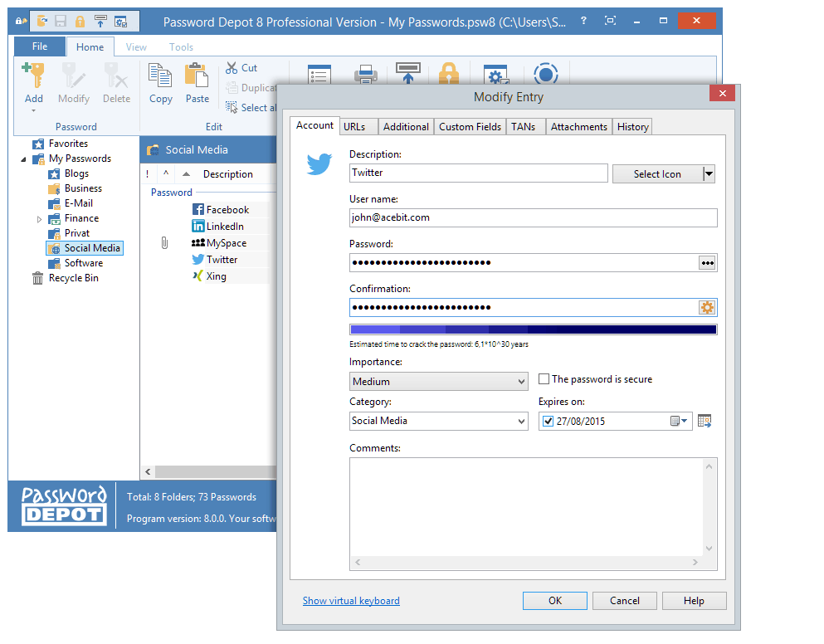The width and height of the screenshot is (824, 644).
Task: Click the top bar mode icon in quick access toolbar
Action: pyautogui.click(x=100, y=21)
